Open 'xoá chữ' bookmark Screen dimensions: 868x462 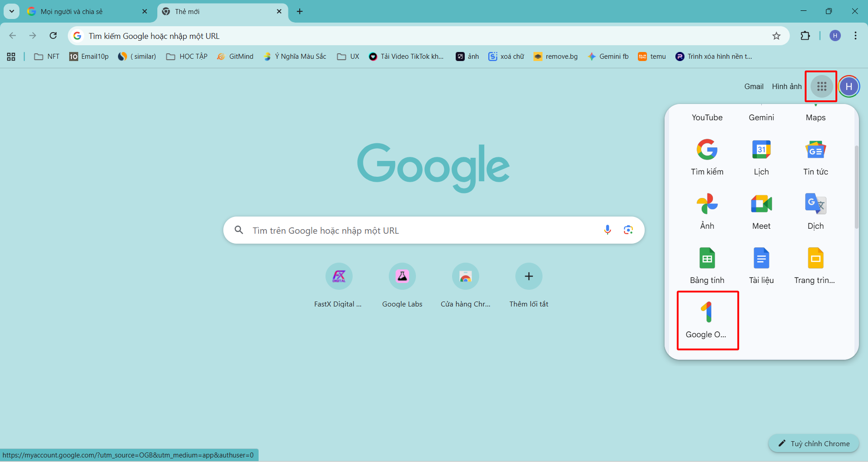pyautogui.click(x=506, y=57)
